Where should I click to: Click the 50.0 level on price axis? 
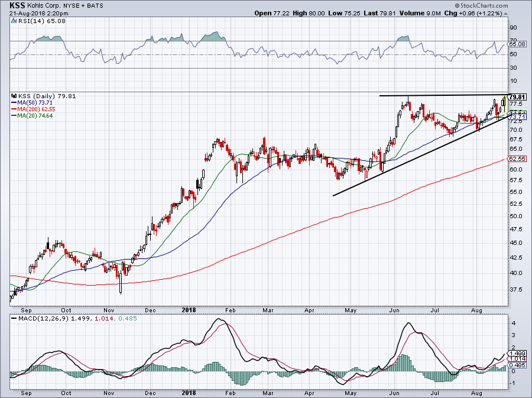pos(515,216)
